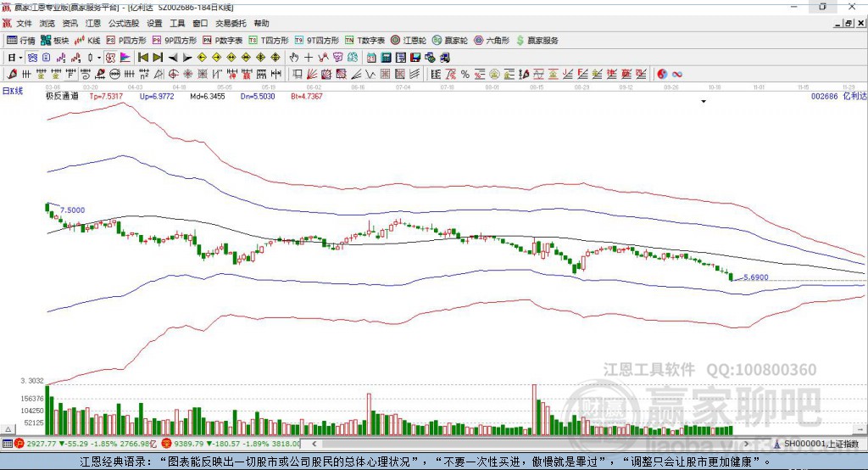Select the hand pan tool
Image resolution: width=868 pixels, height=470 pixels.
(x=293, y=58)
